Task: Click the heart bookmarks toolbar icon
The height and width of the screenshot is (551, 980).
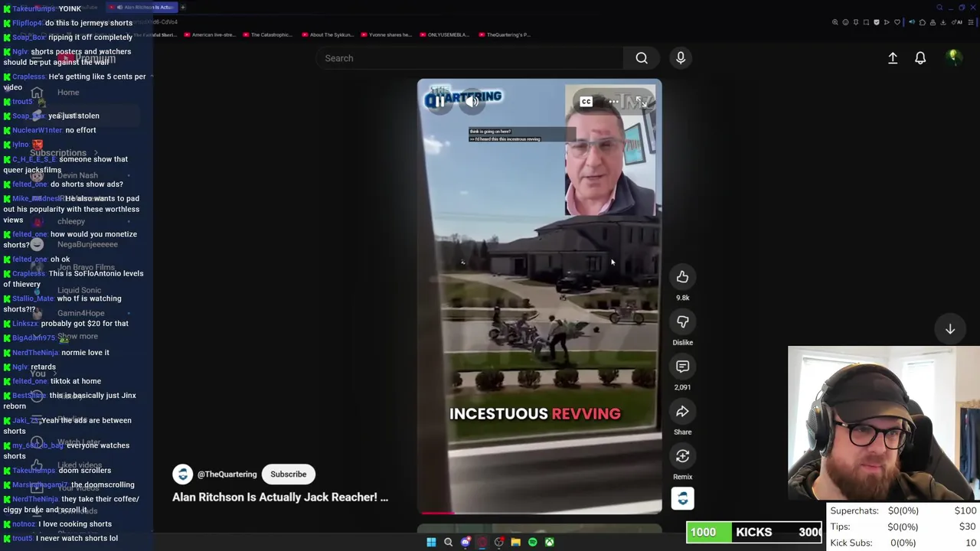Action: [x=897, y=22]
